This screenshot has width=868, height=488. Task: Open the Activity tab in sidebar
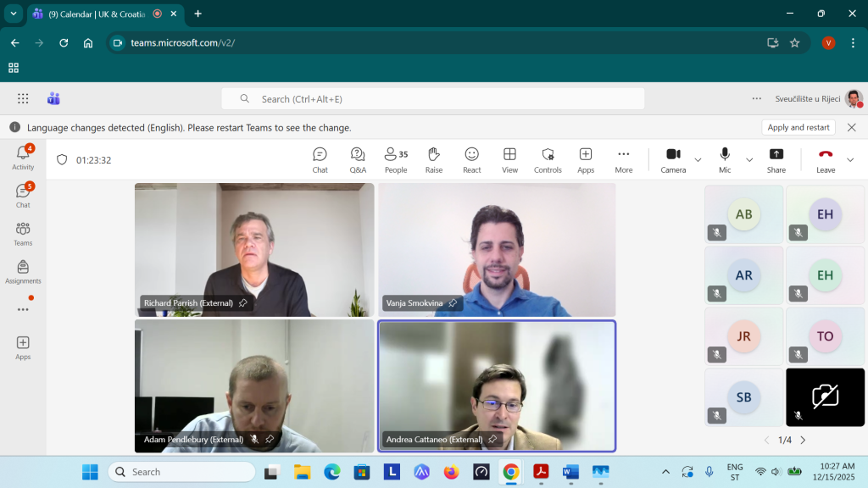point(23,157)
